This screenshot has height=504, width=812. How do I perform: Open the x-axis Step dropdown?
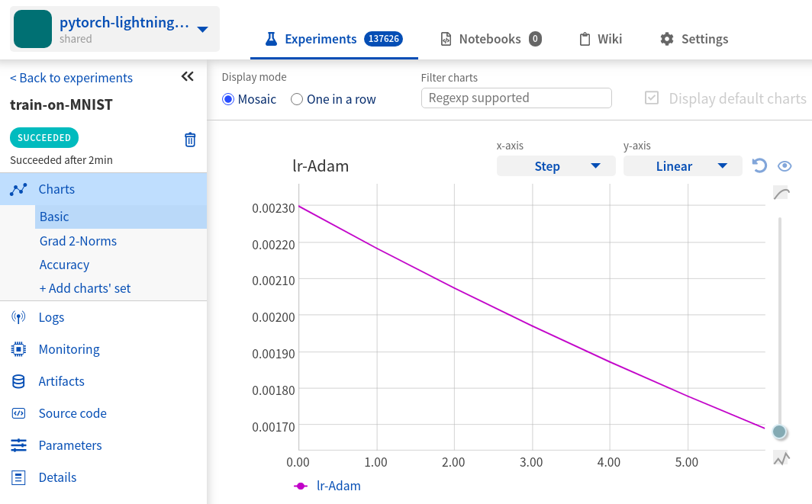pos(556,166)
